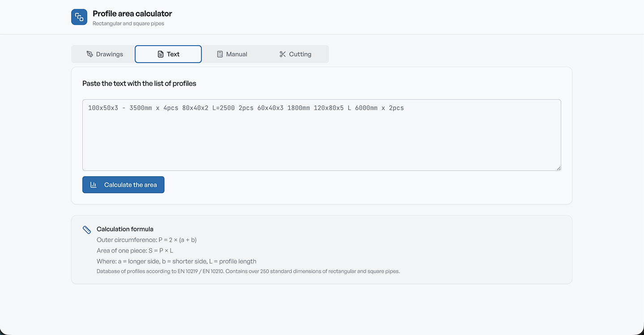The height and width of the screenshot is (335, 644).
Task: Click the 'Paste the text with the list of profiles' label
Action: [139, 84]
